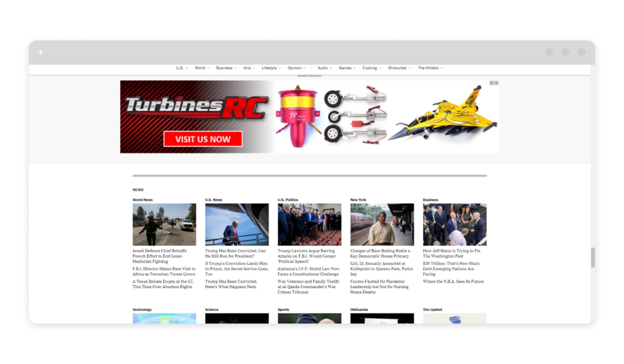
Task: Open 'Where the N.B.A. Sees Its Future' link
Action: pos(453,281)
